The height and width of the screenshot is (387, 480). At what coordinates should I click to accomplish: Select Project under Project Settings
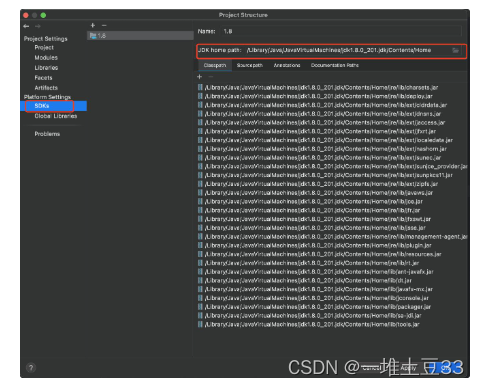pyautogui.click(x=44, y=48)
